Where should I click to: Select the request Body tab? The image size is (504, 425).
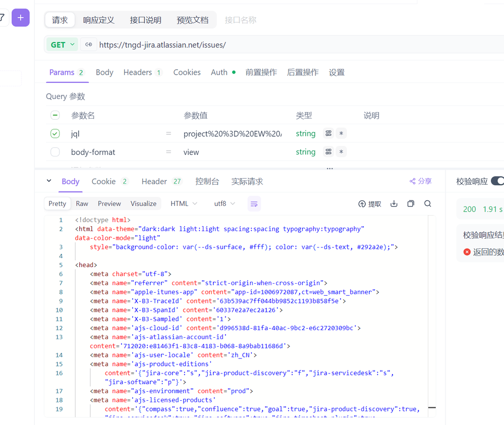pos(104,72)
